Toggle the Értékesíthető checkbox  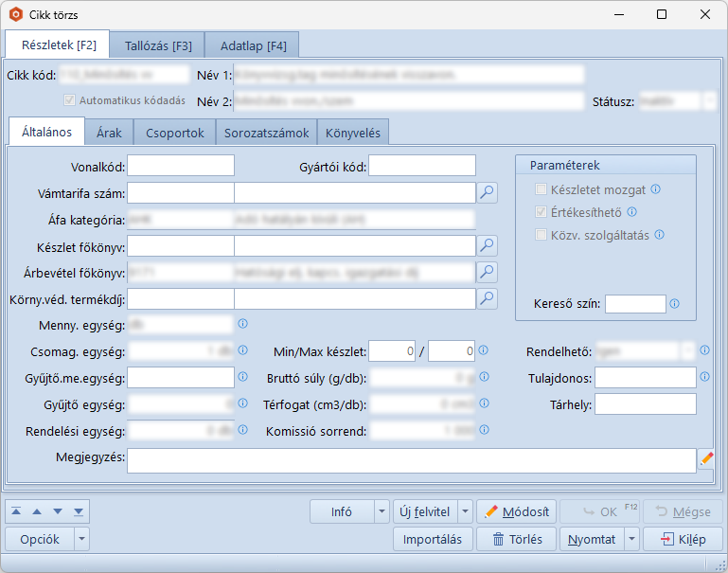click(x=542, y=212)
